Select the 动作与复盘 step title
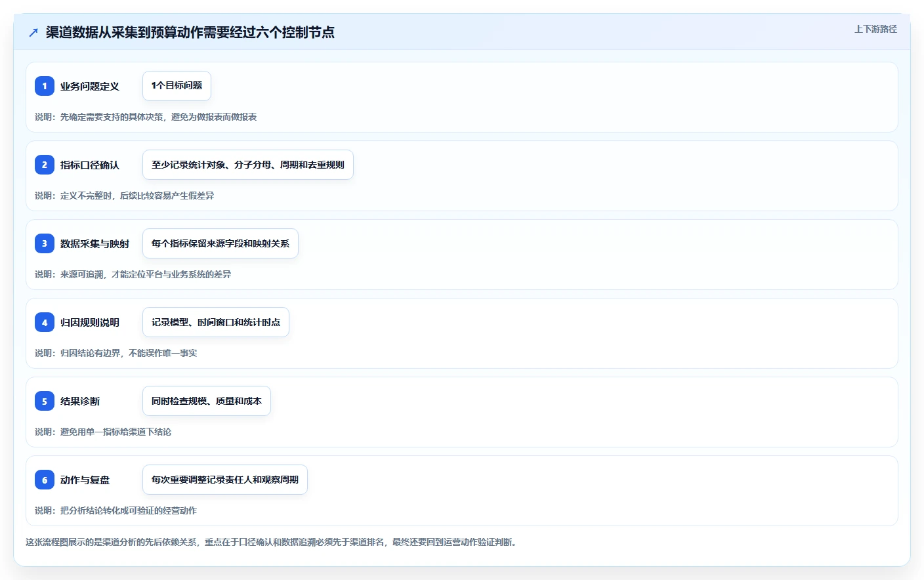 point(85,480)
